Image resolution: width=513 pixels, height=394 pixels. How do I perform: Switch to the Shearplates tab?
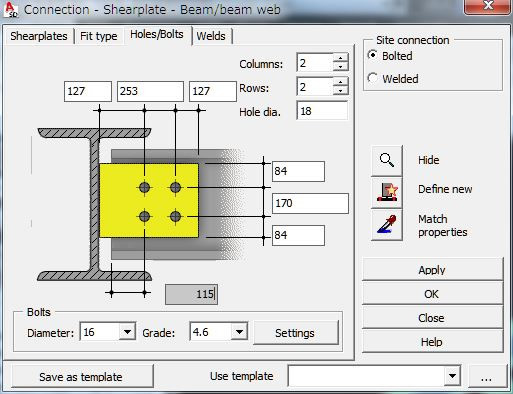[39, 36]
